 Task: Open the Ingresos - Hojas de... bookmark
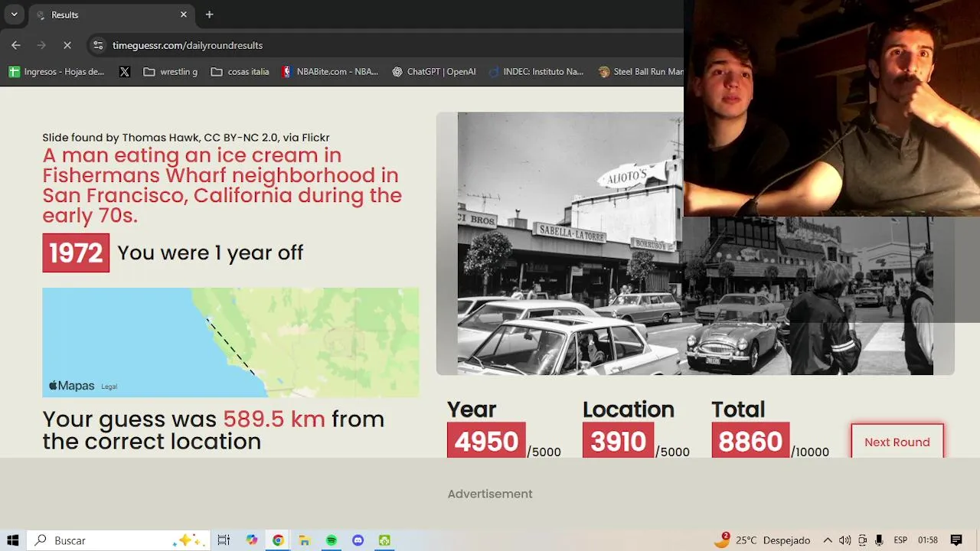[57, 72]
